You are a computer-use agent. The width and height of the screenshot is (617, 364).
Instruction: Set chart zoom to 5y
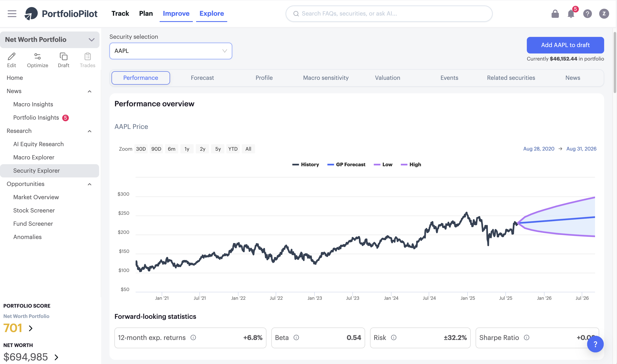pyautogui.click(x=218, y=149)
